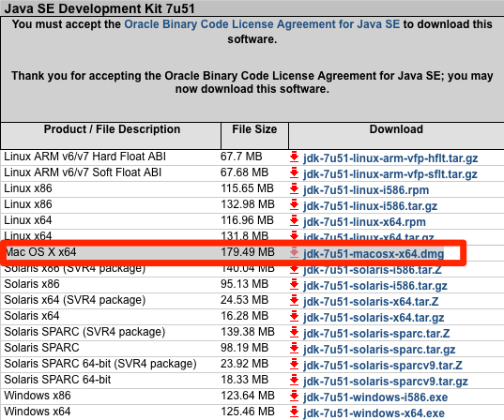Download jdk-7u51-linux-i586.tar.gz
The image size is (504, 420).
point(370,206)
